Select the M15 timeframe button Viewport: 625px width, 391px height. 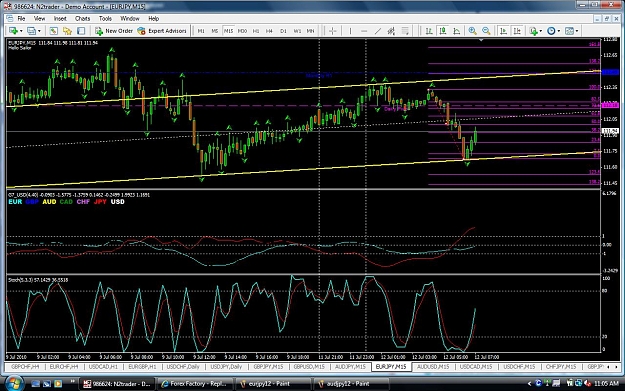tap(228, 31)
